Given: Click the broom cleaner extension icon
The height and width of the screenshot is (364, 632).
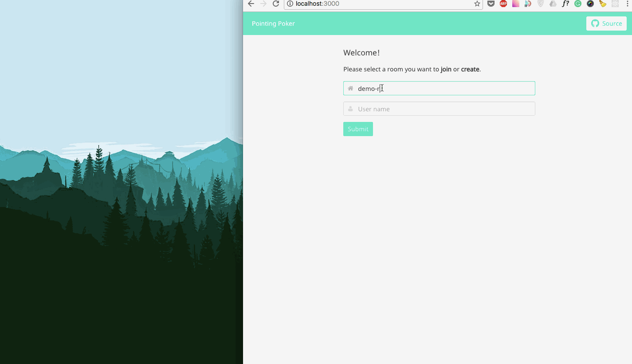Looking at the screenshot, I should pos(603,4).
